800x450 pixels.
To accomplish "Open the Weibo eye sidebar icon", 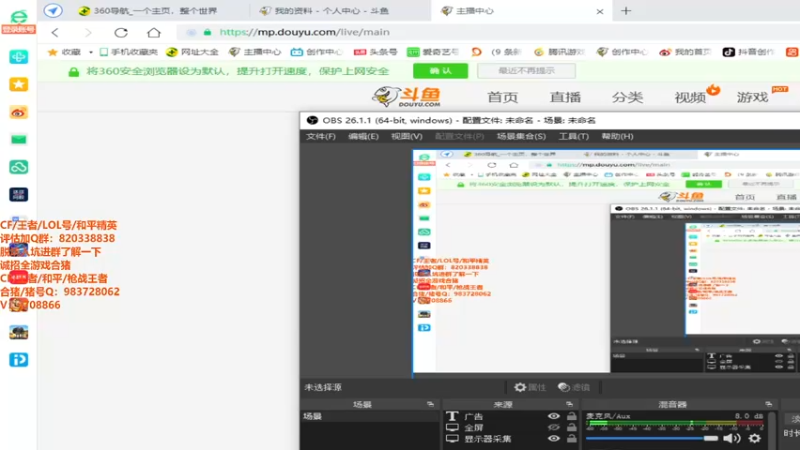I will (x=18, y=112).
